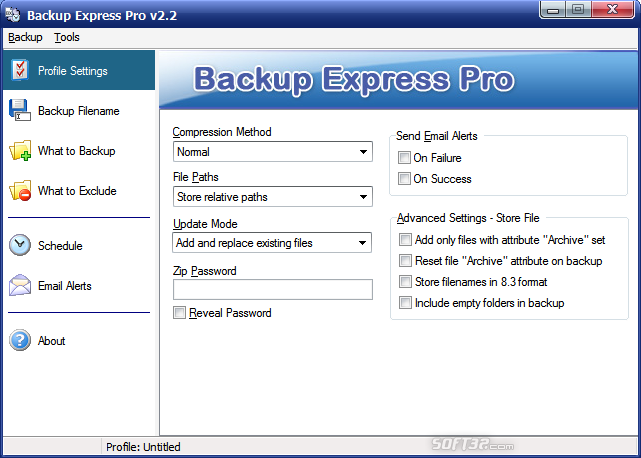The width and height of the screenshot is (641, 458).
Task: Maximize the Backup Express Pro window
Action: click(x=578, y=10)
